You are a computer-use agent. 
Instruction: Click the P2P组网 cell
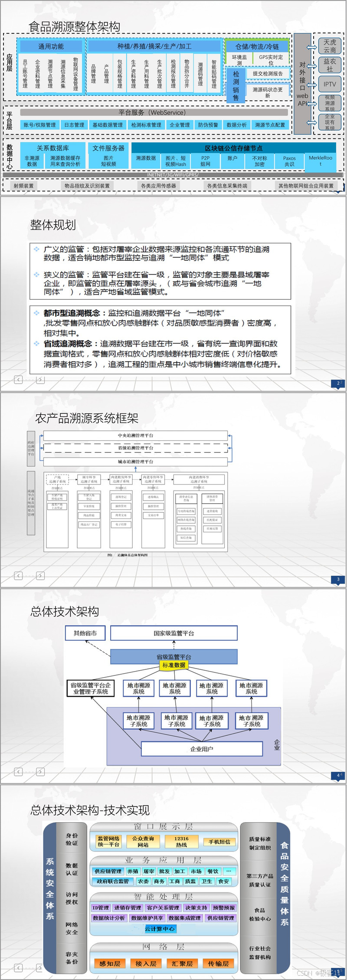coord(206,161)
